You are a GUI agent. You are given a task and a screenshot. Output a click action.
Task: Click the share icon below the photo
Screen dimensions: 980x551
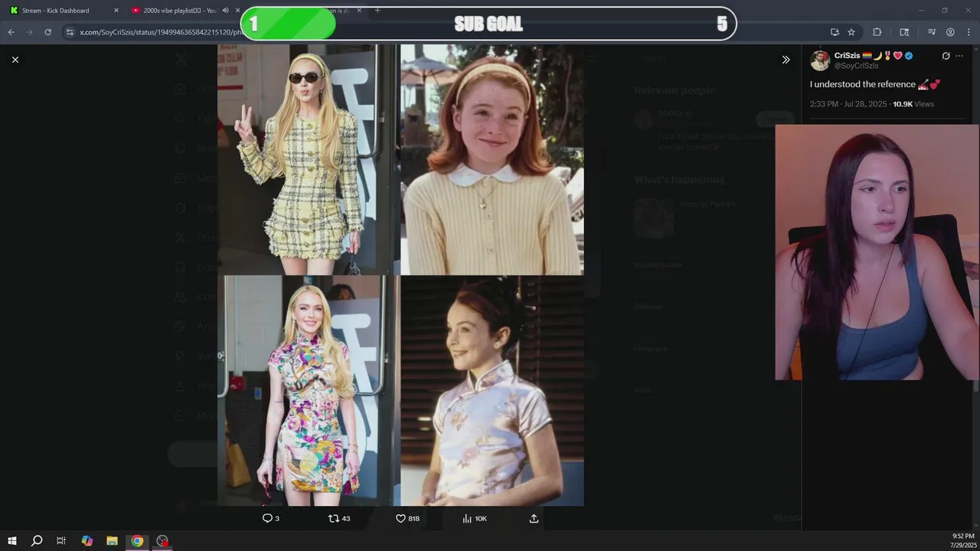pos(534,518)
